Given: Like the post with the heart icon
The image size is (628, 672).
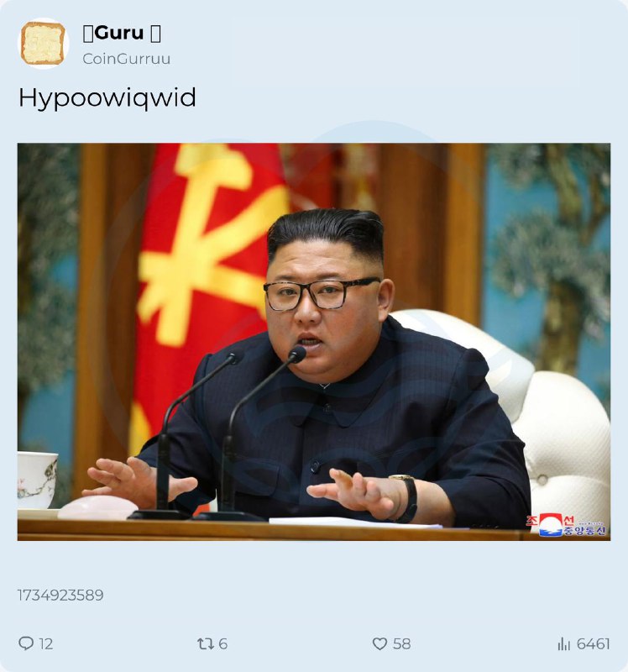Looking at the screenshot, I should pos(379,643).
